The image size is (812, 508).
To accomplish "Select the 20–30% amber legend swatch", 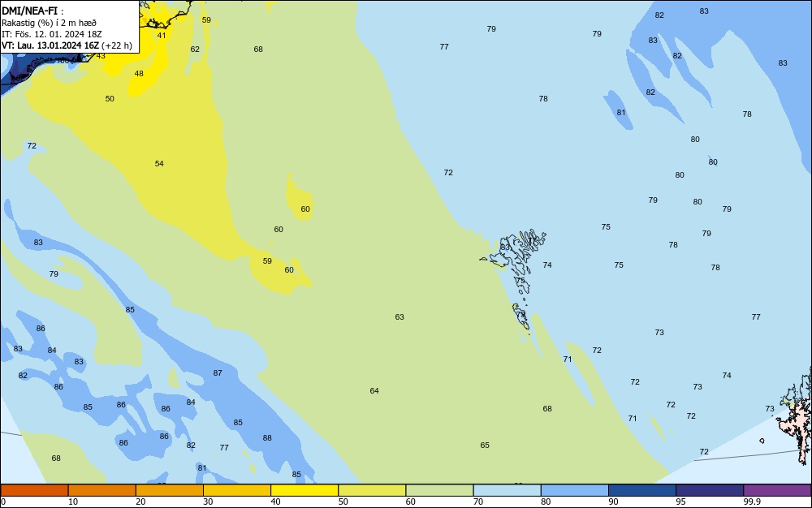I will click(170, 490).
